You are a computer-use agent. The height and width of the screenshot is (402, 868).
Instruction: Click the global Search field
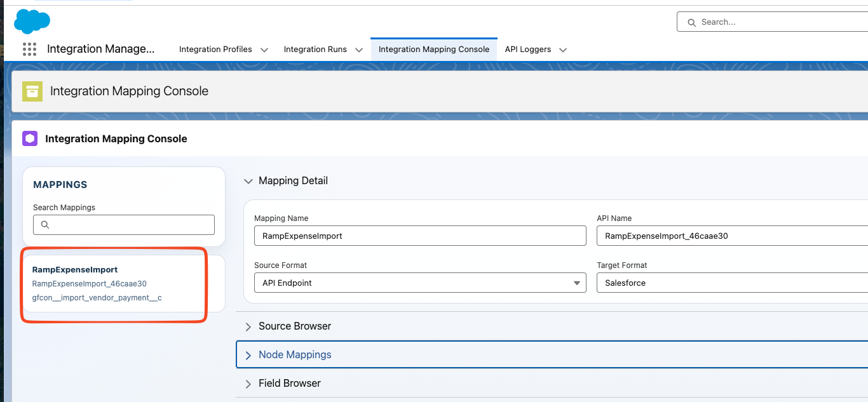pos(772,22)
